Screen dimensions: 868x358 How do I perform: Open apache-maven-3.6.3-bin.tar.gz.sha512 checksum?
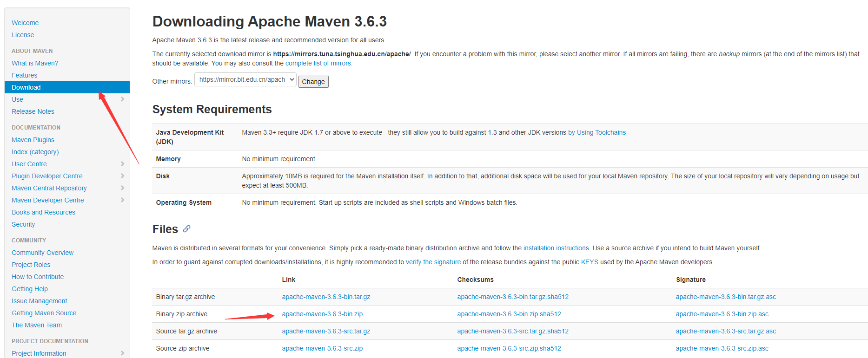[x=513, y=297]
